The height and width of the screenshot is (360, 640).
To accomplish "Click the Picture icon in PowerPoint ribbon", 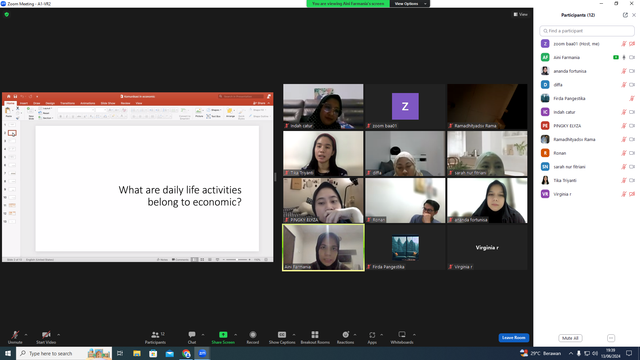I will 199,113.
